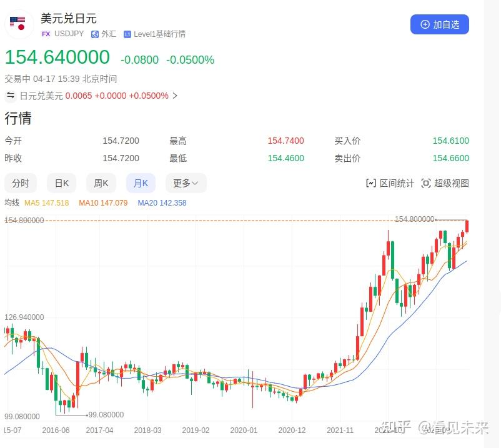Open 区间统计 range statistics
The width and height of the screenshot is (501, 448).
(390, 183)
